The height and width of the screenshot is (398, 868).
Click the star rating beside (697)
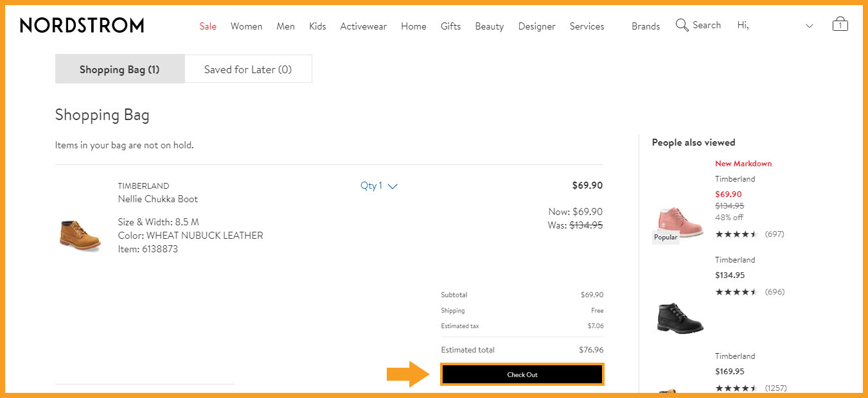pos(736,234)
